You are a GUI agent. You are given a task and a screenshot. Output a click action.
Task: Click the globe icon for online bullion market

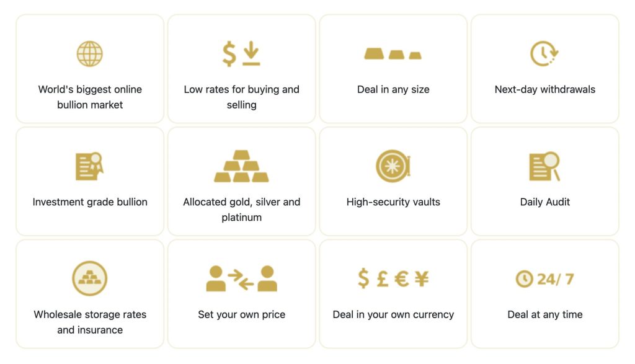click(90, 53)
